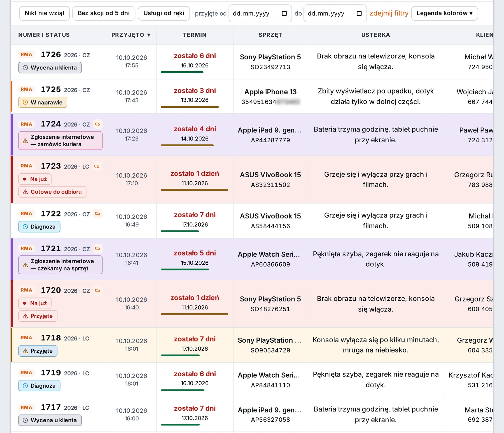Open calendar picker in 'do' date field
This screenshot has width=504, height=433.
(x=359, y=13)
